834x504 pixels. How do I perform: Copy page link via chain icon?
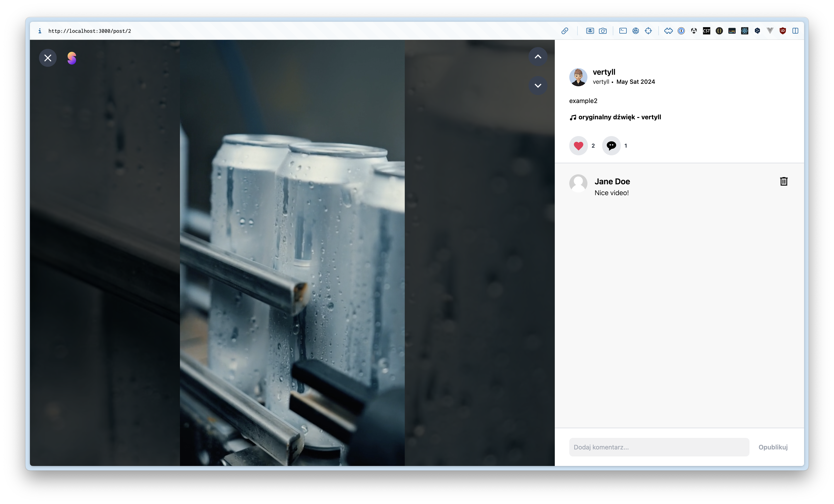(565, 31)
